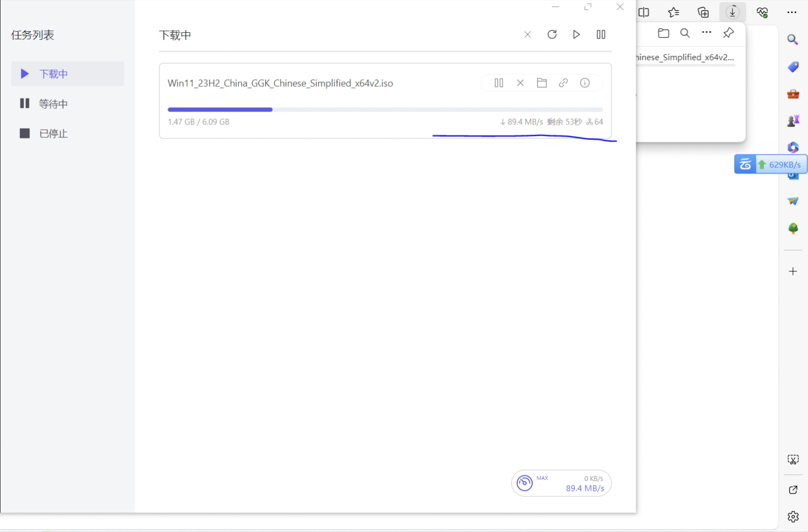The width and height of the screenshot is (808, 532).
Task: Resume all tasks with the play icon
Action: [x=576, y=34]
